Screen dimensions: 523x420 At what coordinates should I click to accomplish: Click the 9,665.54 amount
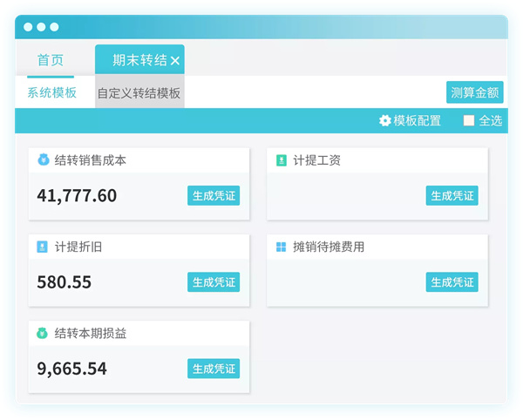point(71,369)
